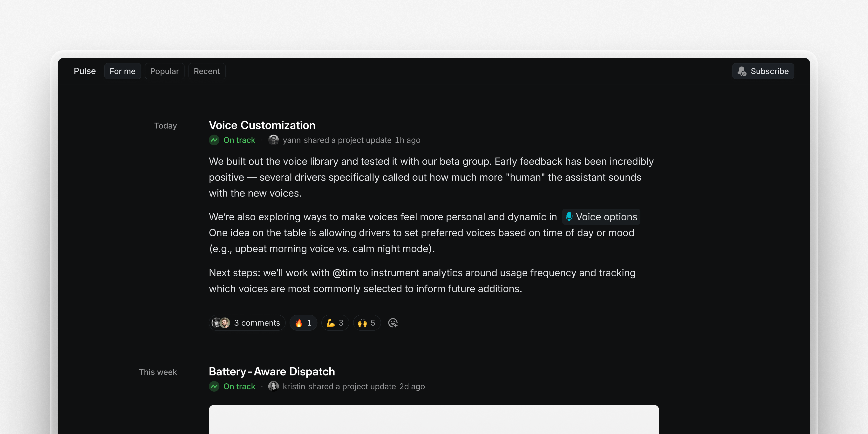Image resolution: width=868 pixels, height=434 pixels.
Task: Click the microphone icon in Voice options chip
Action: 570,217
